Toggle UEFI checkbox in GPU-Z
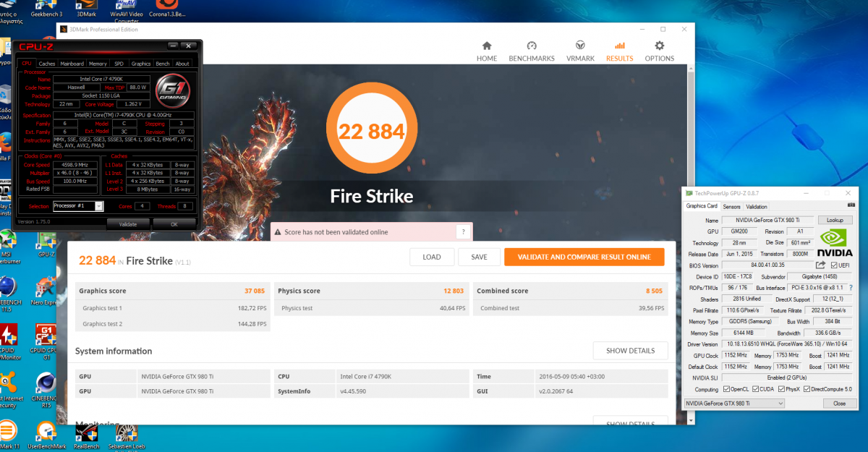The width and height of the screenshot is (868, 452). click(834, 265)
